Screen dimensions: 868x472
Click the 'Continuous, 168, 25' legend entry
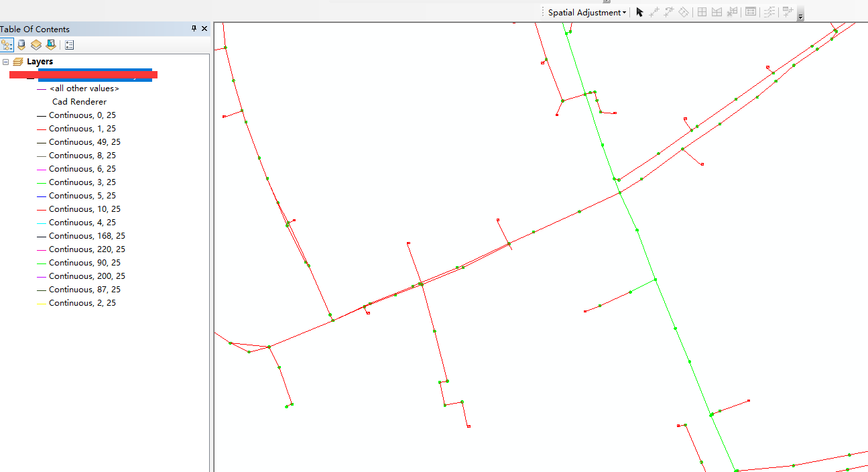pos(87,236)
